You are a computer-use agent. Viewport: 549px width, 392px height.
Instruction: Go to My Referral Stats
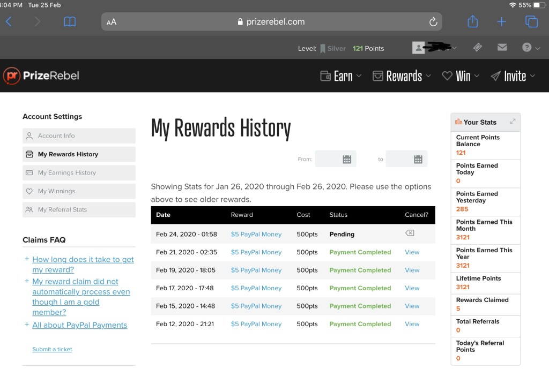click(x=62, y=210)
